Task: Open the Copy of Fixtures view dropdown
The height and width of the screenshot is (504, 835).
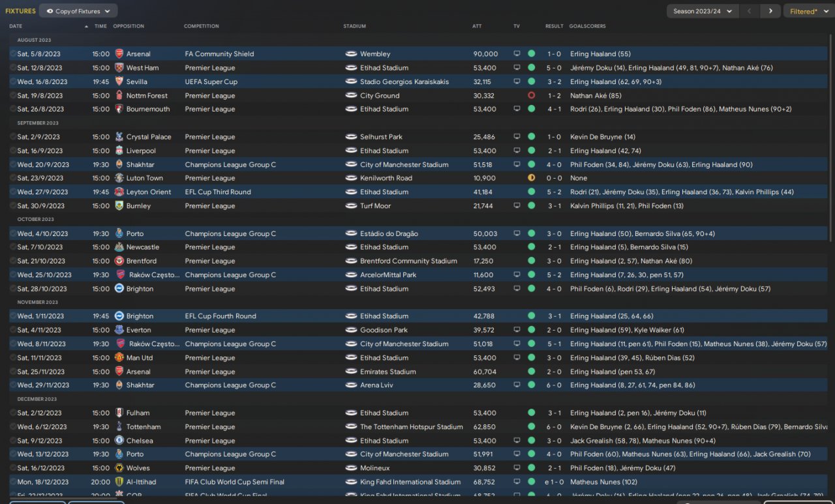Action: (78, 11)
